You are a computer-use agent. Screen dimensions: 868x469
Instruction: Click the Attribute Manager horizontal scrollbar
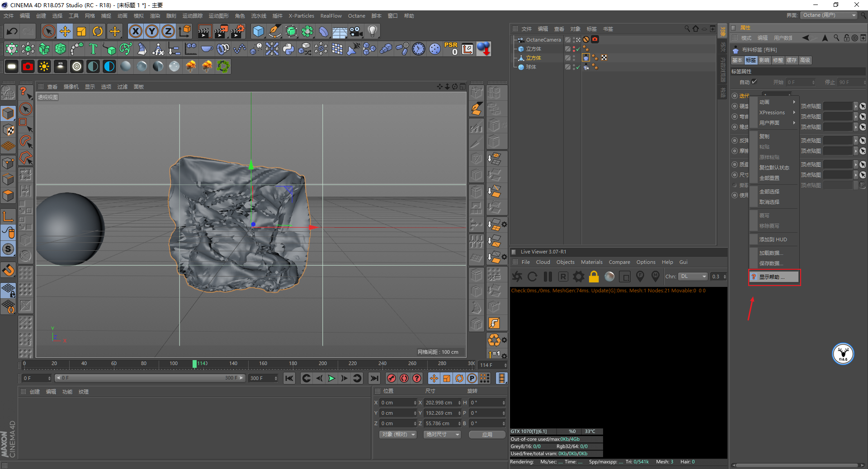click(797, 465)
